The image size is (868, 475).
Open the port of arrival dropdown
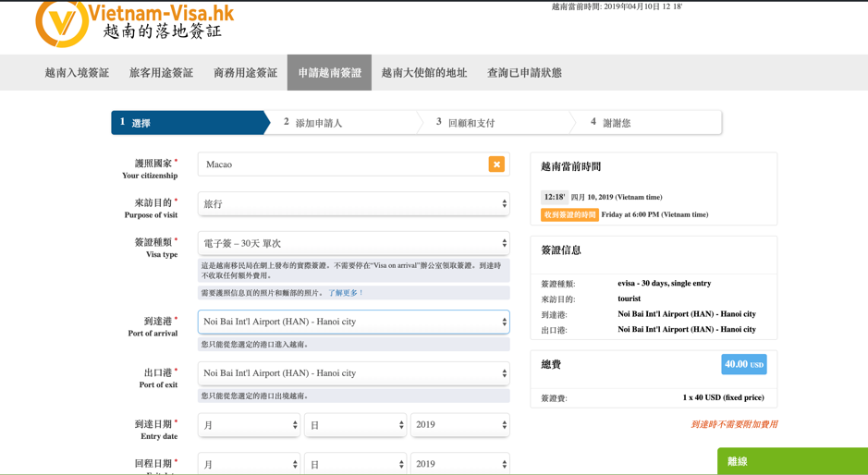353,322
